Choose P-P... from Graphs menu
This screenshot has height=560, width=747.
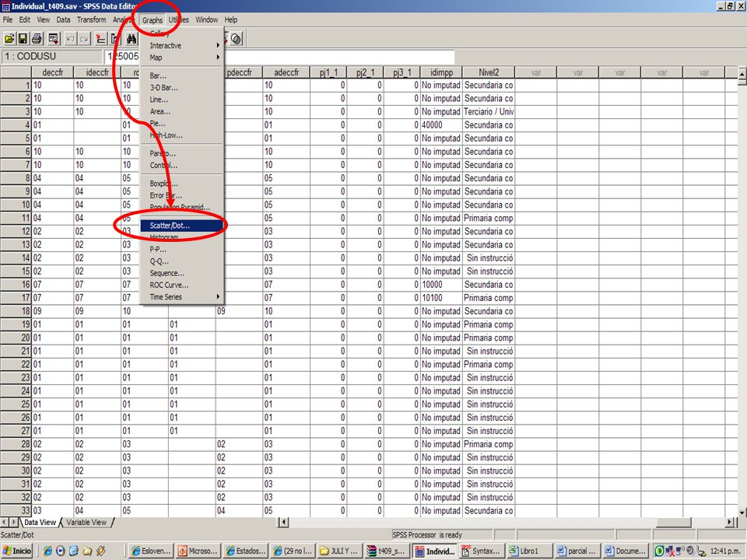(181, 249)
